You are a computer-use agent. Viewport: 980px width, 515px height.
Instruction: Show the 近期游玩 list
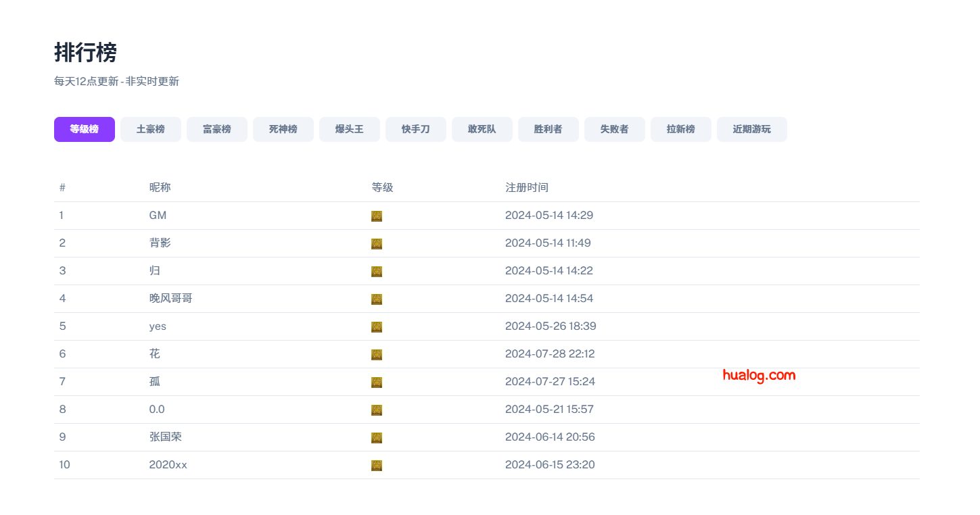[752, 129]
